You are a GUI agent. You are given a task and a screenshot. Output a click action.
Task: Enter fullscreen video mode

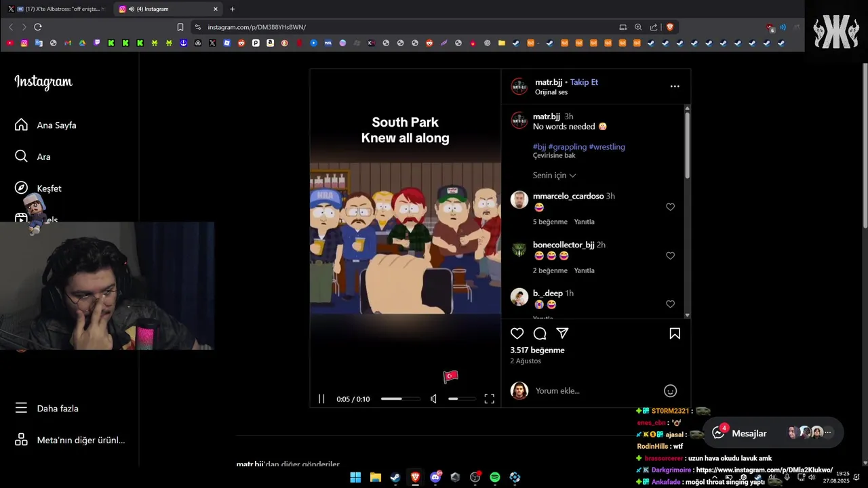click(489, 399)
